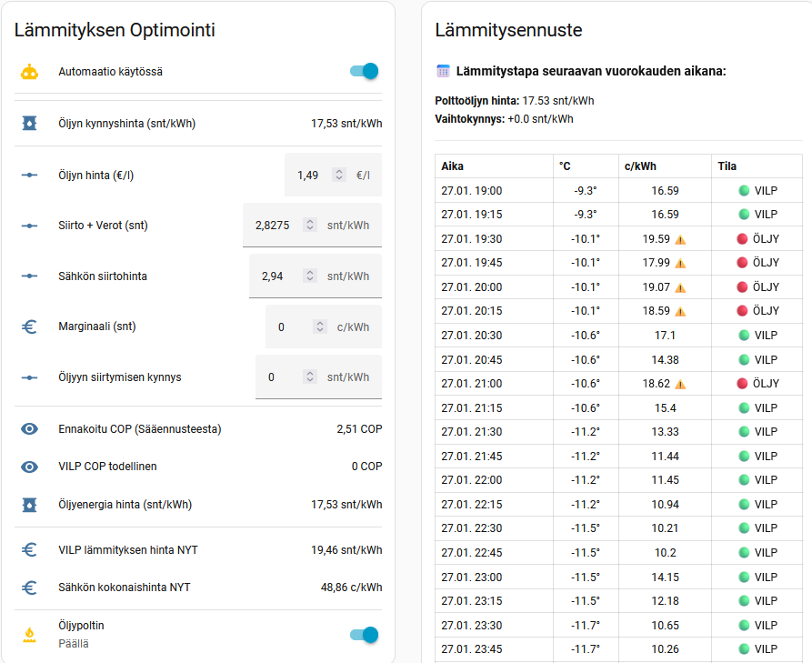
Task: Click the Tila column header
Action: (727, 166)
